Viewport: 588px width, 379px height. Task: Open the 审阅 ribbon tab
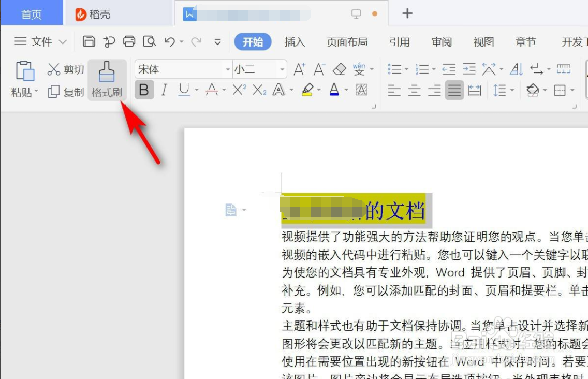tap(441, 42)
